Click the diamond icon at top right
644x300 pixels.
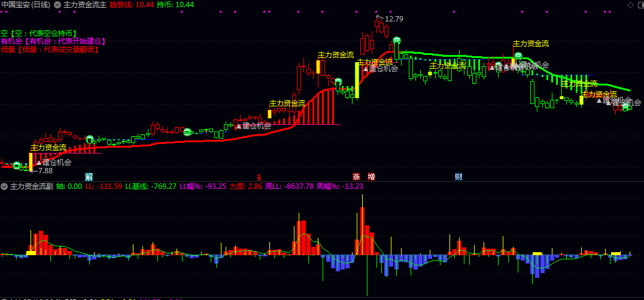630,5
